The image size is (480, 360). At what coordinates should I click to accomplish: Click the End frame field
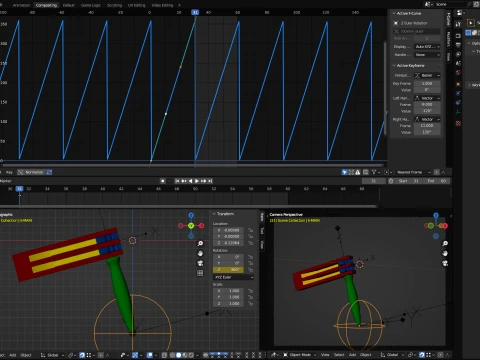click(x=436, y=181)
